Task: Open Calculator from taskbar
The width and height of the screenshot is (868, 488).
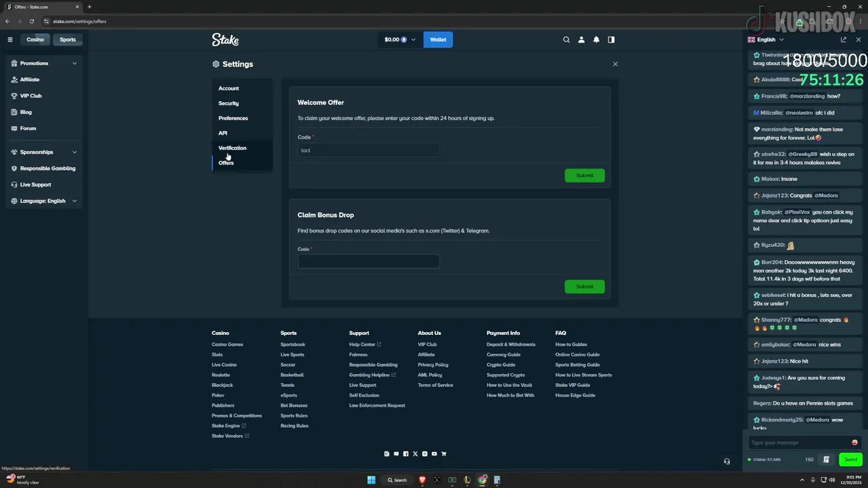Action: tap(497, 480)
